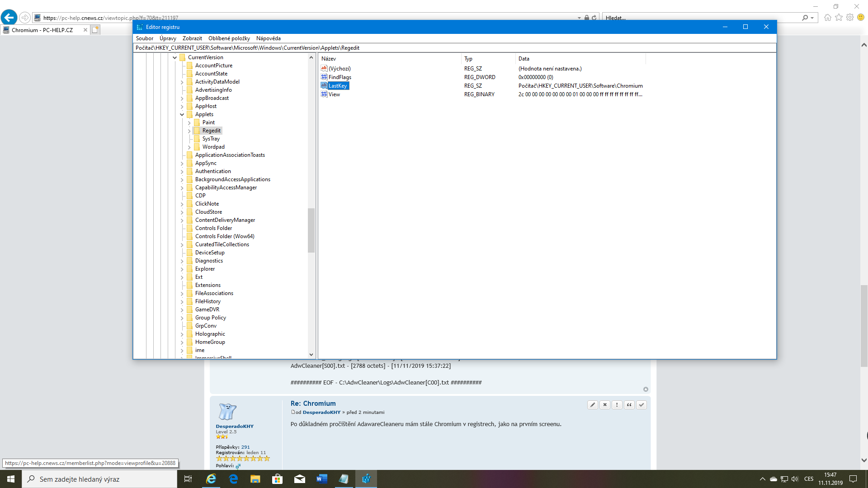Open the Úpravy menu
The image size is (868, 488).
coord(168,38)
